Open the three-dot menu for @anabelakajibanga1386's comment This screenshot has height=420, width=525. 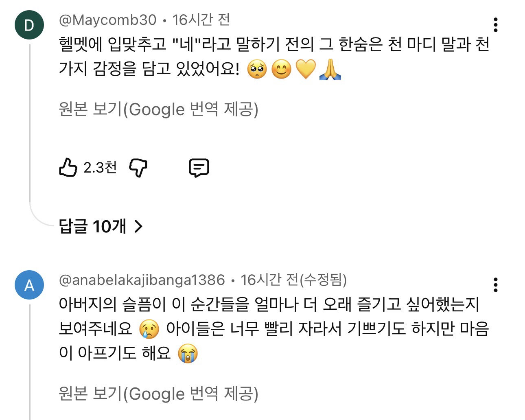(x=495, y=285)
